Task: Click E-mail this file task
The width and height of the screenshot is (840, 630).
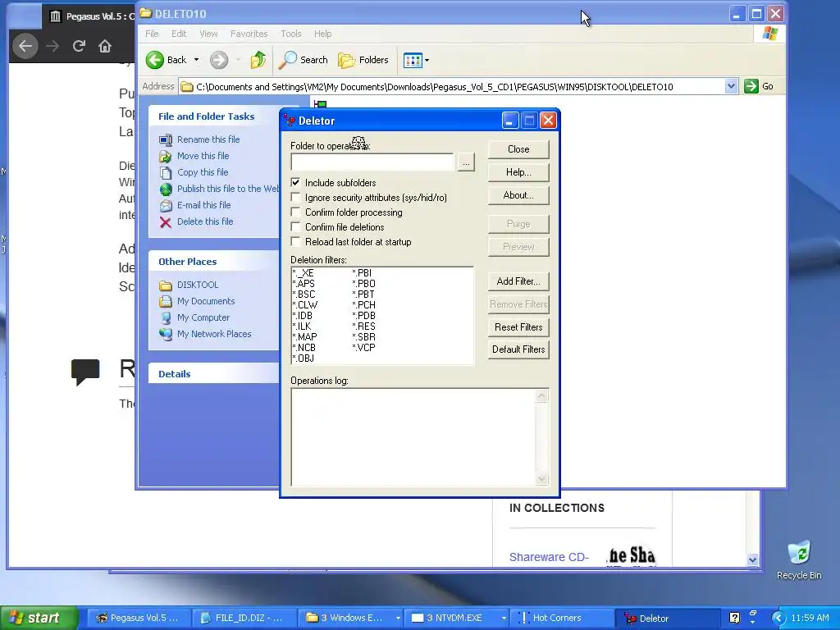Action: tap(204, 205)
